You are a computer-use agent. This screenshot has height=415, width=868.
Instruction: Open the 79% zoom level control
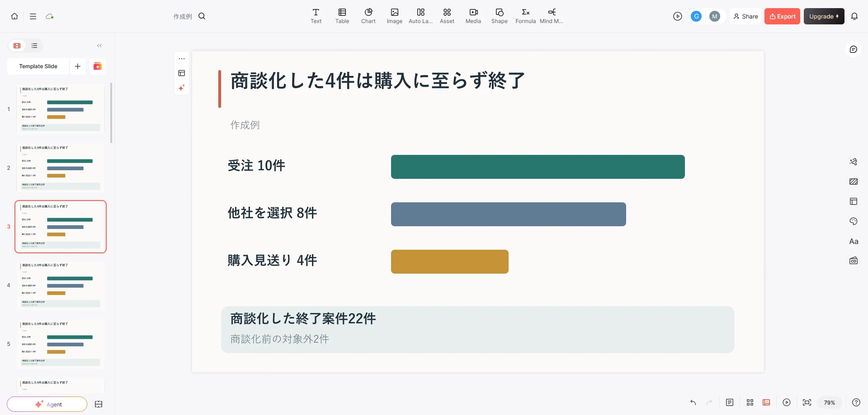point(830,402)
